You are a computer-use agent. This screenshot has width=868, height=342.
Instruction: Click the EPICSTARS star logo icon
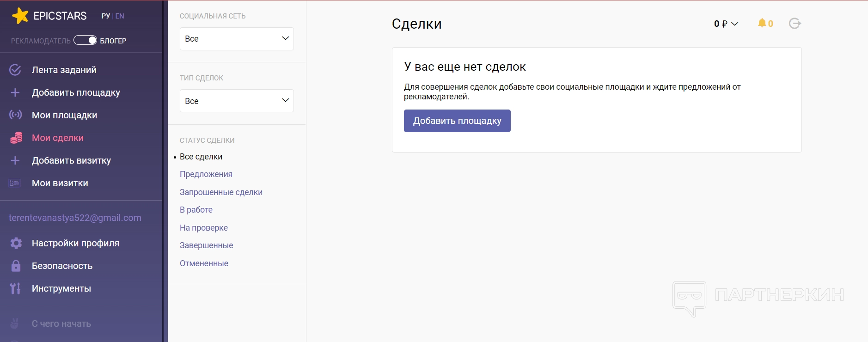tap(20, 16)
